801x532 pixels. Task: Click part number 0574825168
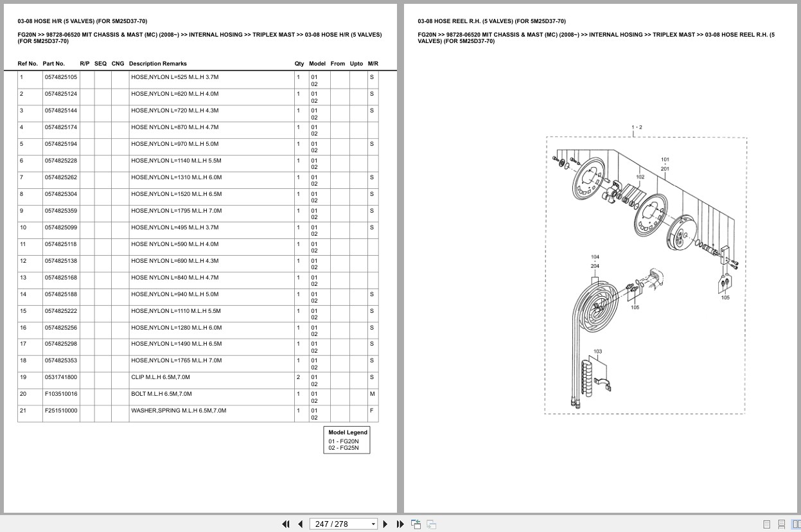click(61, 278)
